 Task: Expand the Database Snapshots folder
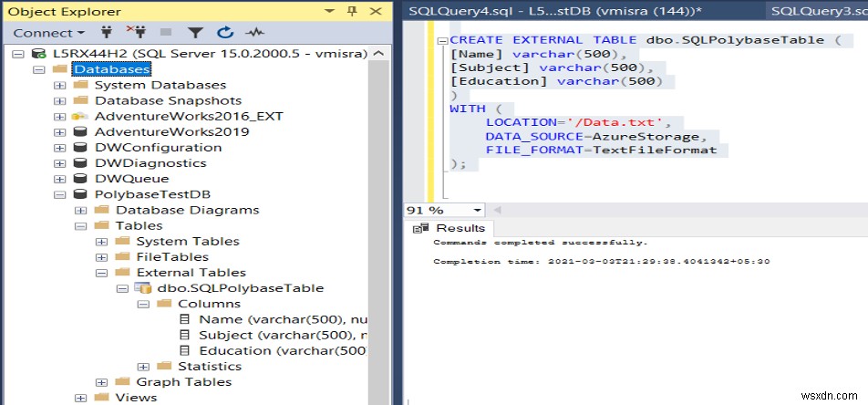pos(60,101)
